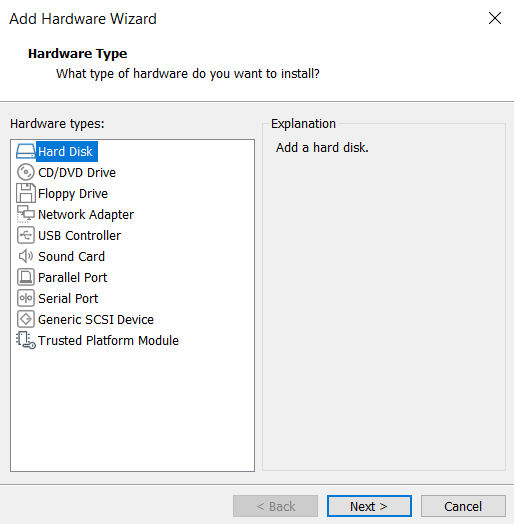
Task: Click the Generic SCSI Device diamond icon
Action: tap(25, 319)
